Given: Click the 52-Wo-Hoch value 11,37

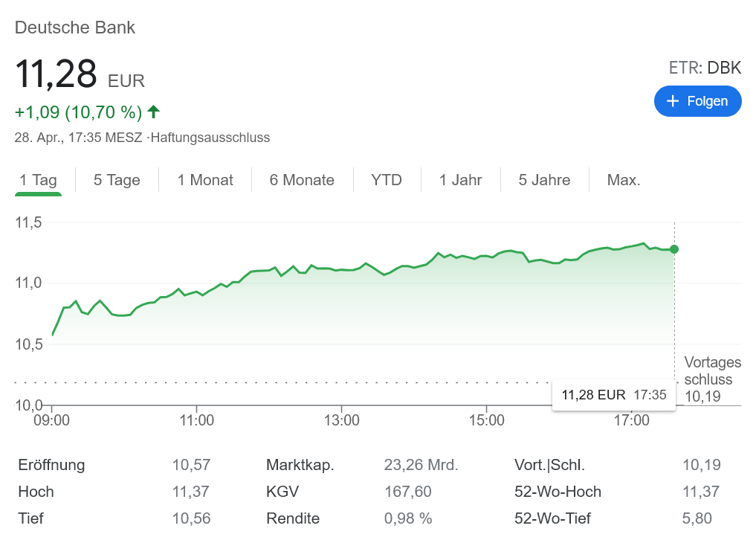Looking at the screenshot, I should (x=701, y=492).
